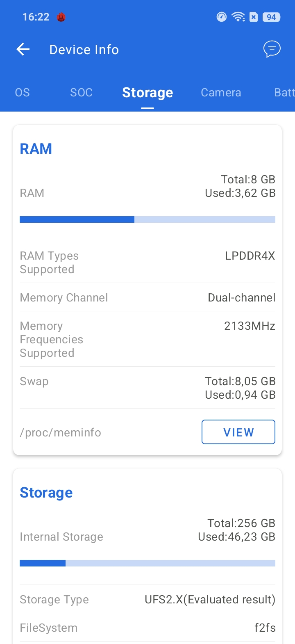The height and width of the screenshot is (644, 295).
Task: Tap the status bar clock showing 16:22
Action: tap(36, 17)
